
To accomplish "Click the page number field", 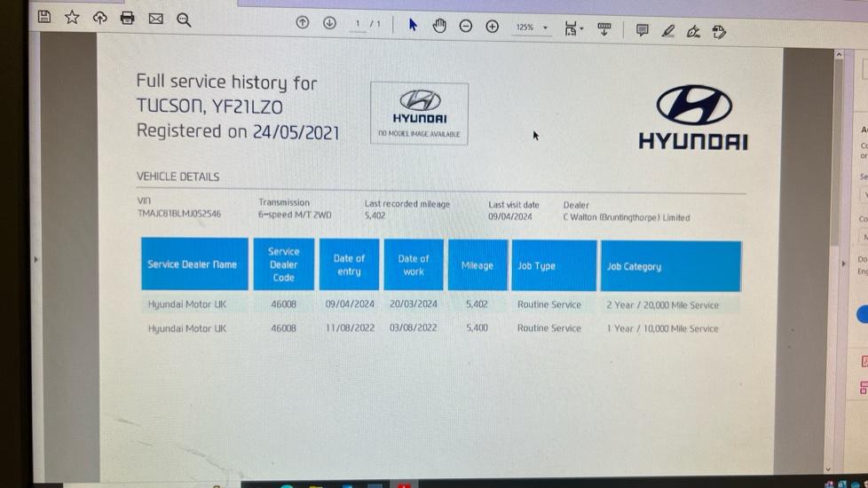I will pyautogui.click(x=359, y=24).
